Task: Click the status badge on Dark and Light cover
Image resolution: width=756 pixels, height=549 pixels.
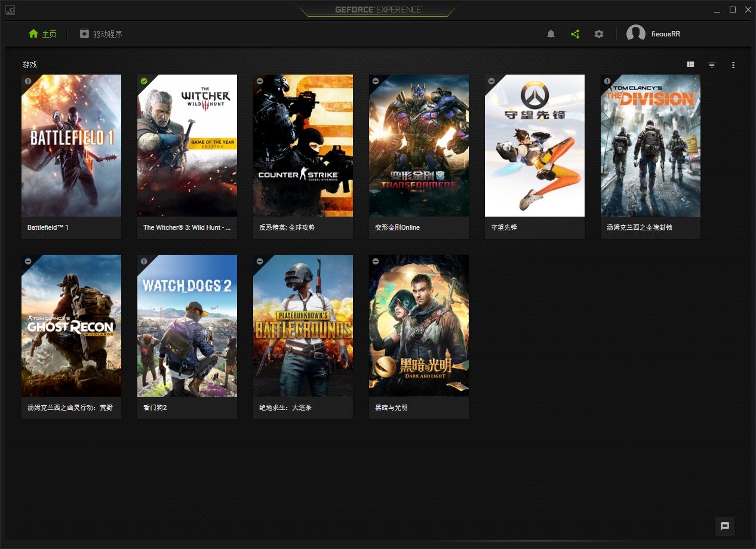Action: (375, 261)
